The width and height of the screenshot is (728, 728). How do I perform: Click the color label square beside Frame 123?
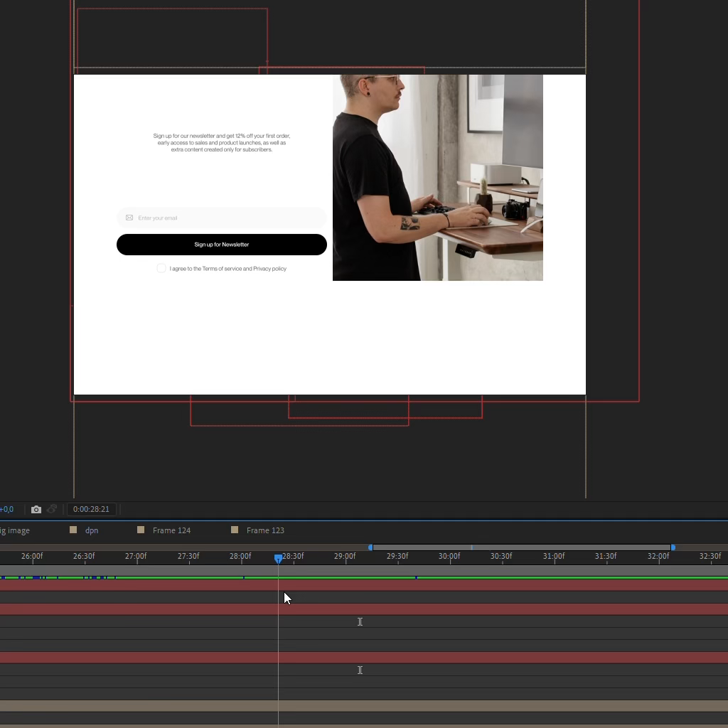pos(235,530)
